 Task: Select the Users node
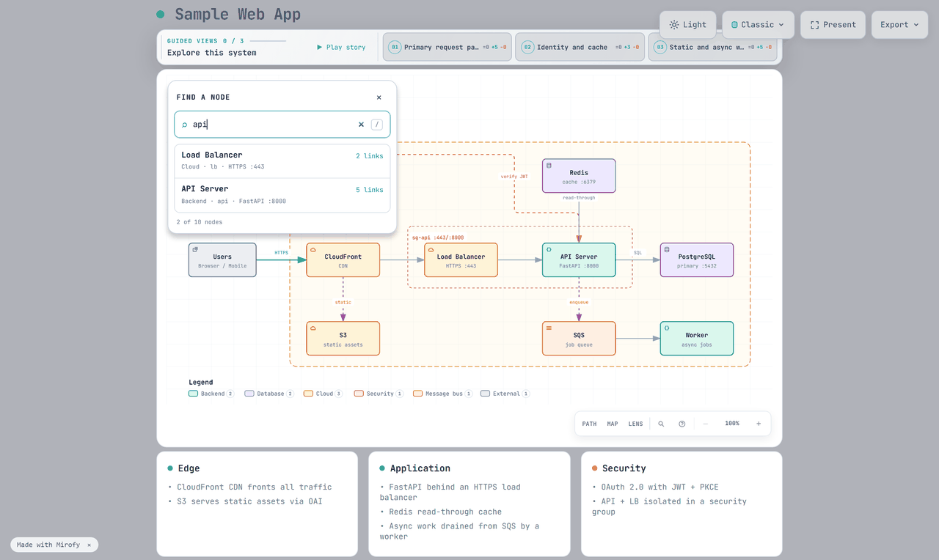[222, 260]
